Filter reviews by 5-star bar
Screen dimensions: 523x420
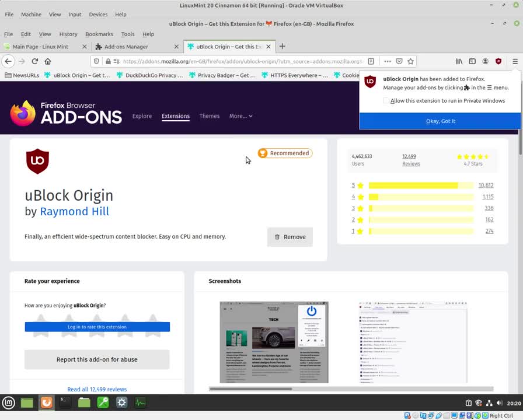(421, 185)
